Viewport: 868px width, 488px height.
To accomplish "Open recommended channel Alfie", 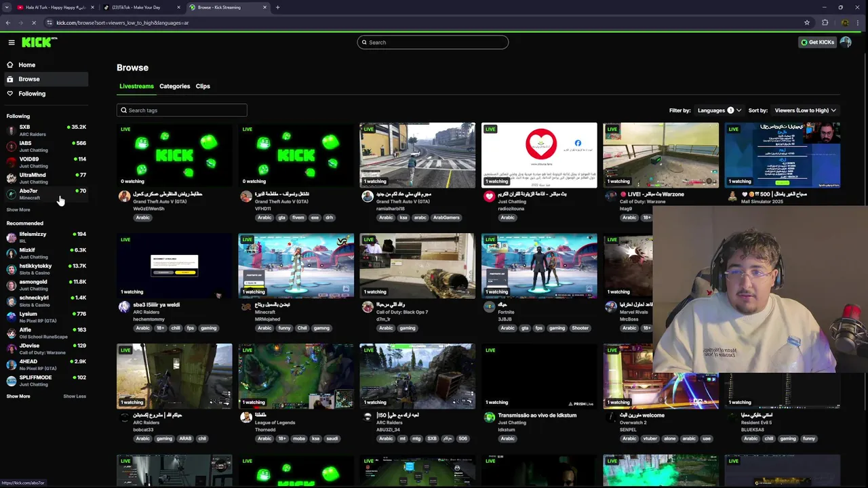I will tap(46, 333).
